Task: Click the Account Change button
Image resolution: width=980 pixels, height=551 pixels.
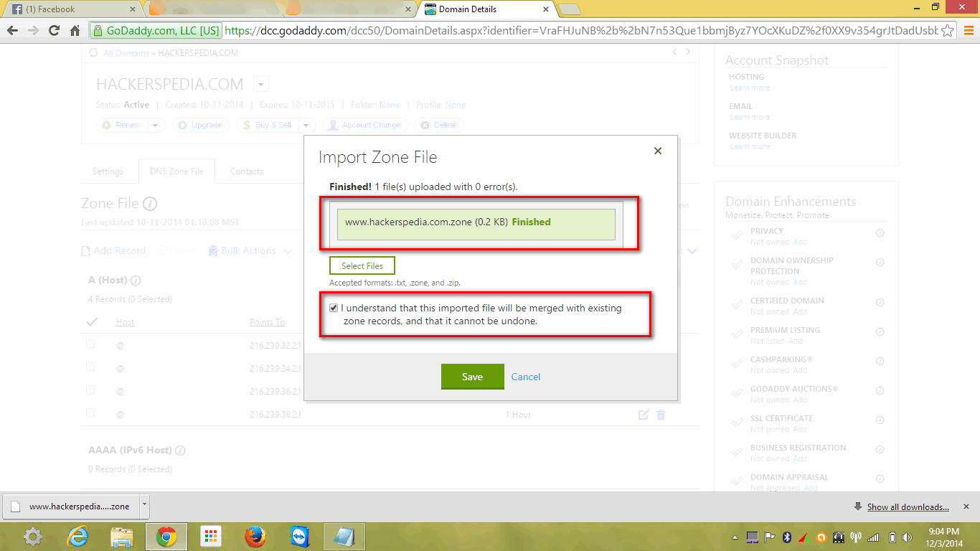Action: (x=365, y=125)
